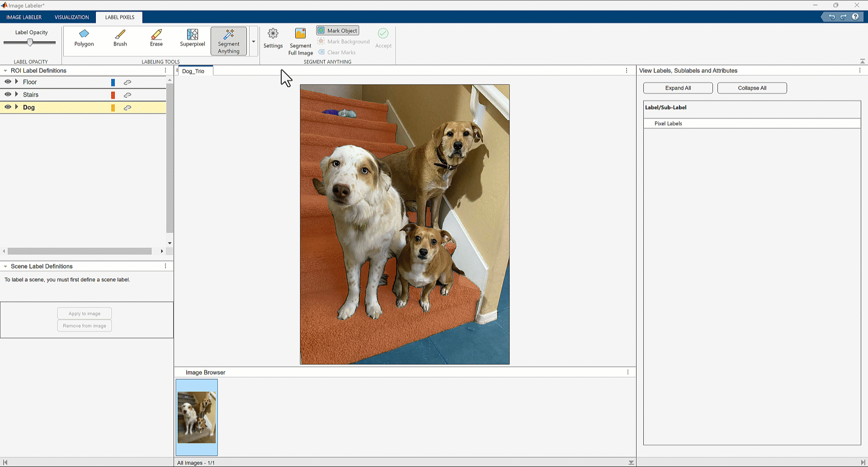Click the Accept checkmark icon

click(x=383, y=33)
